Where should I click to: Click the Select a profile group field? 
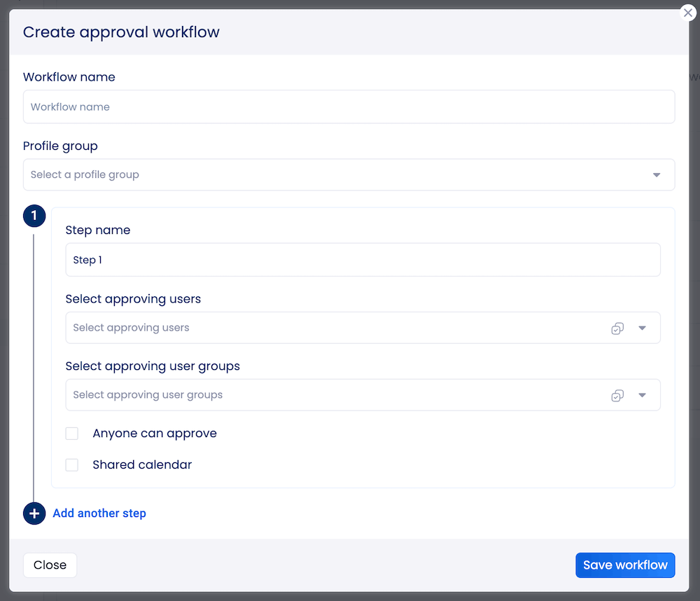pos(280,174)
